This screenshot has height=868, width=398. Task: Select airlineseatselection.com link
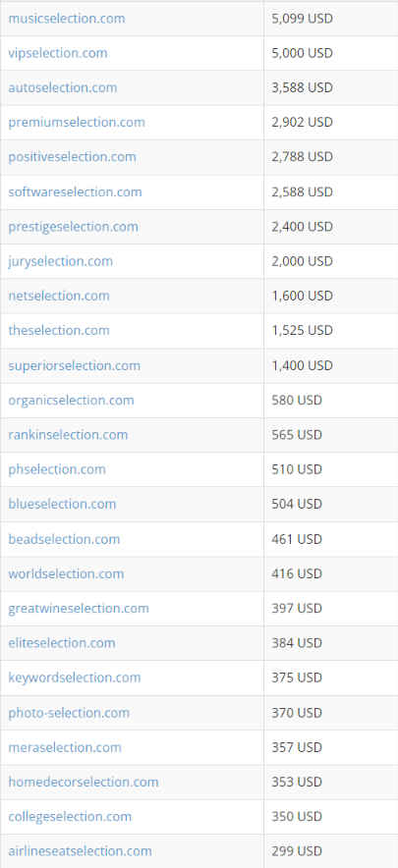(80, 850)
